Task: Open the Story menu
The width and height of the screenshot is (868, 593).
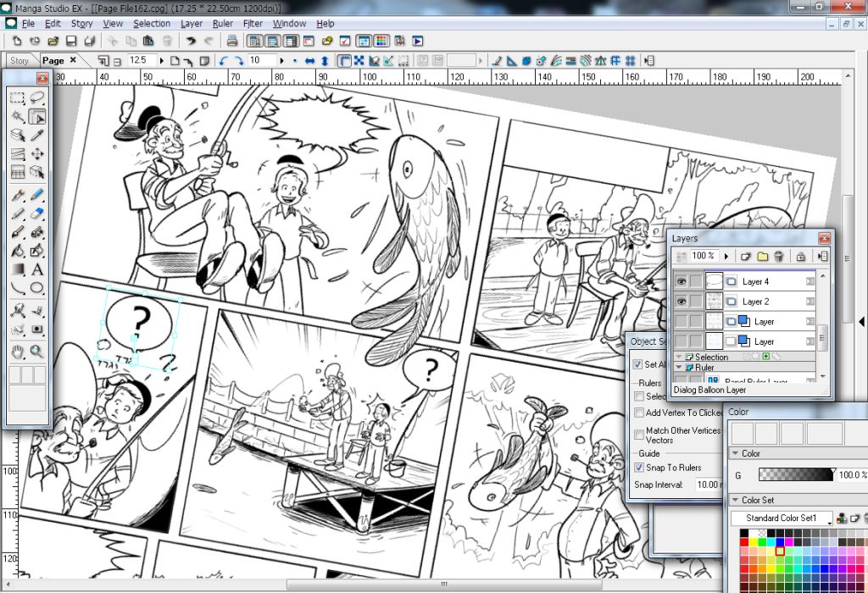Action: pos(82,24)
